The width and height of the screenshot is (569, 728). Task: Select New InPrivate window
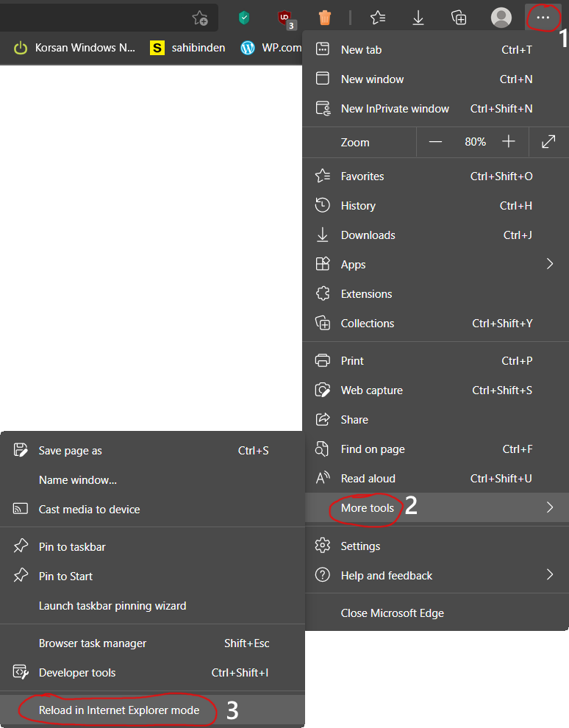click(x=395, y=109)
